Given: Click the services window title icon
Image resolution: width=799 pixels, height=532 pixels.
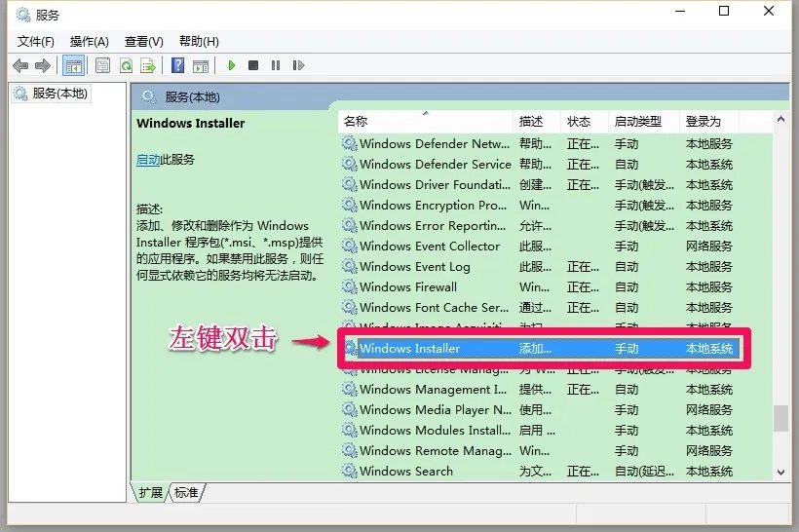Looking at the screenshot, I should [23, 15].
